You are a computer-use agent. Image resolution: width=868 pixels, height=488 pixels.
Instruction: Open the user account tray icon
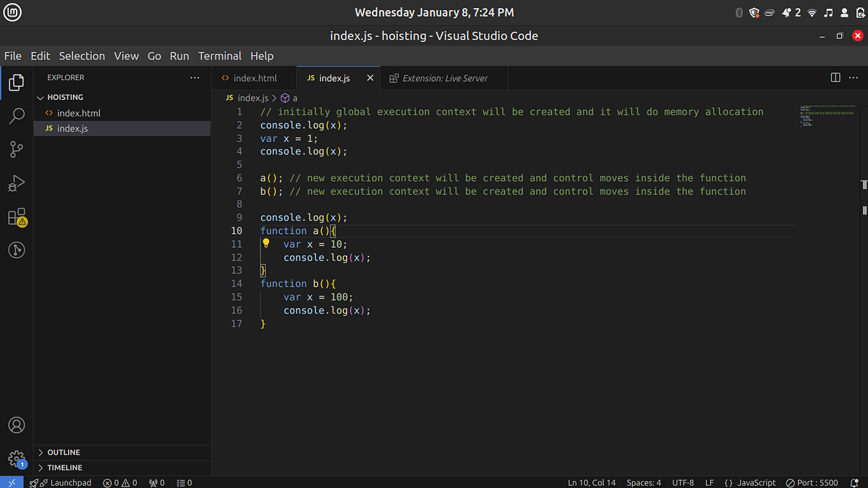[x=843, y=12]
